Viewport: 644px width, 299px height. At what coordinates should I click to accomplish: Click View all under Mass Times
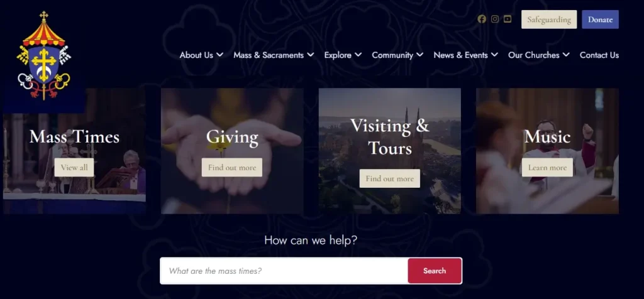point(74,167)
